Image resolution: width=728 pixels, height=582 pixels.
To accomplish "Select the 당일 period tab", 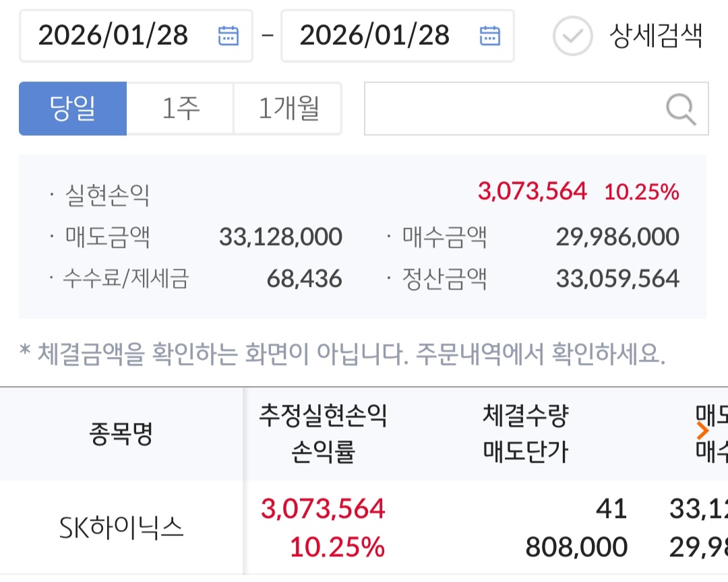I will (73, 108).
